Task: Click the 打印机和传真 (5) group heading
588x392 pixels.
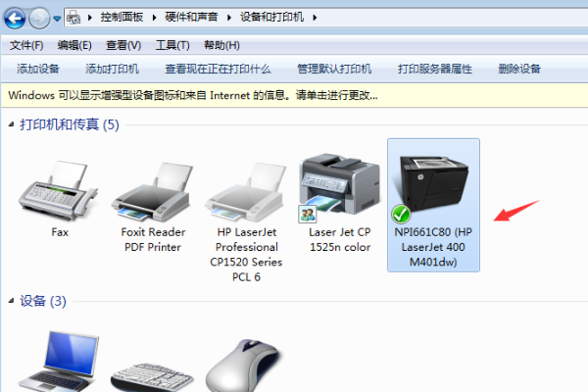Action: pyautogui.click(x=70, y=124)
